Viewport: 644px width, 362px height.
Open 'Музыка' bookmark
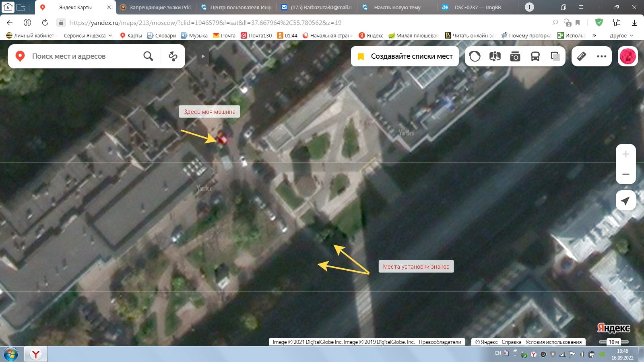click(x=194, y=35)
